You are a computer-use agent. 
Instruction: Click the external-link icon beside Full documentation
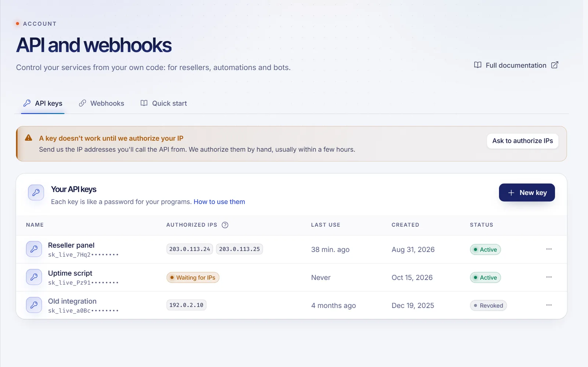pos(555,65)
